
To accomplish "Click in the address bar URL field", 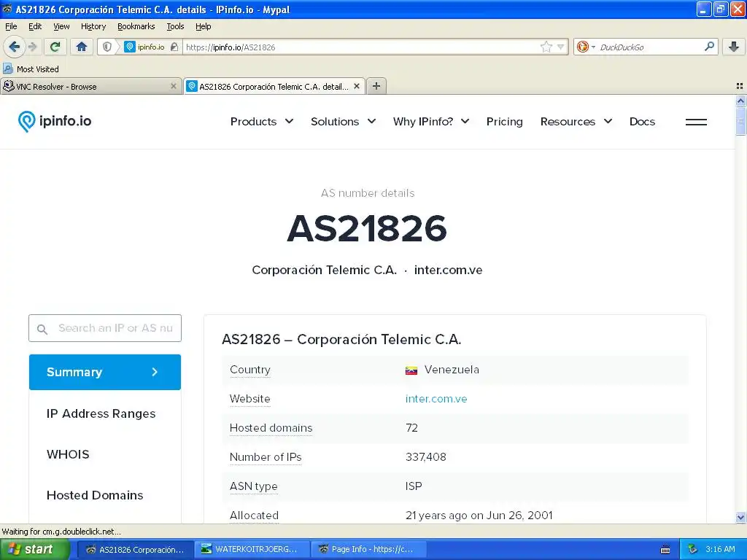I will coord(362,47).
